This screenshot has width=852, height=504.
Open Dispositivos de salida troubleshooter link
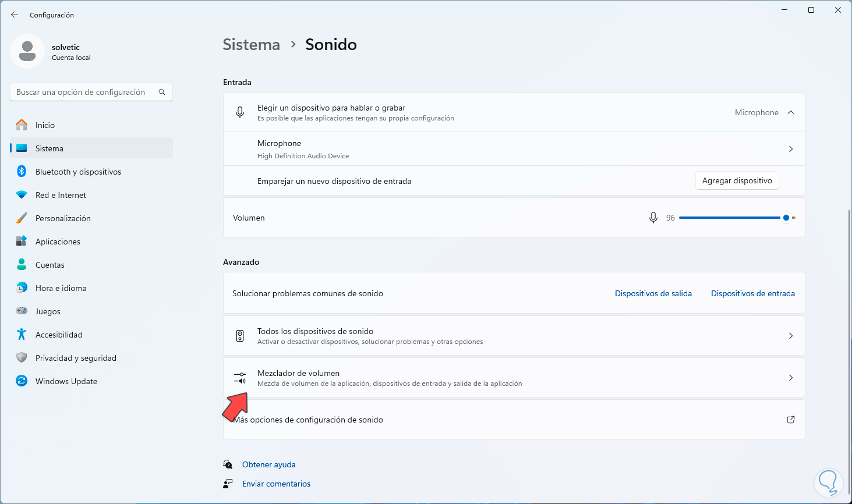click(x=653, y=293)
